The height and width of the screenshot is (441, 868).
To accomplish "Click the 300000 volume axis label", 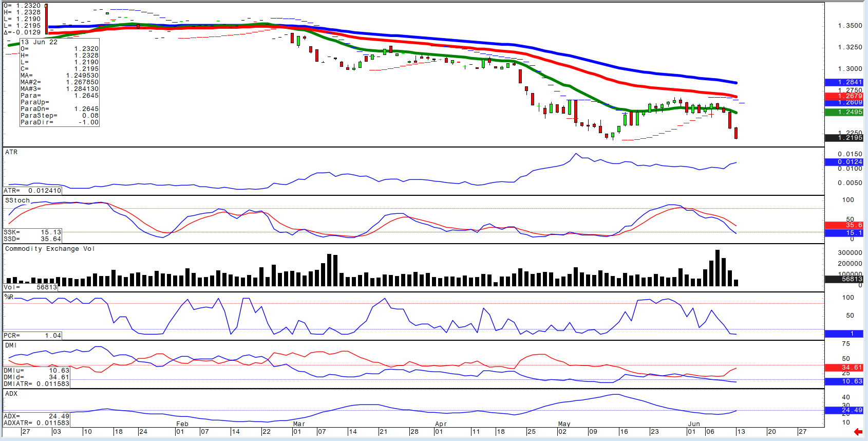I will point(850,253).
